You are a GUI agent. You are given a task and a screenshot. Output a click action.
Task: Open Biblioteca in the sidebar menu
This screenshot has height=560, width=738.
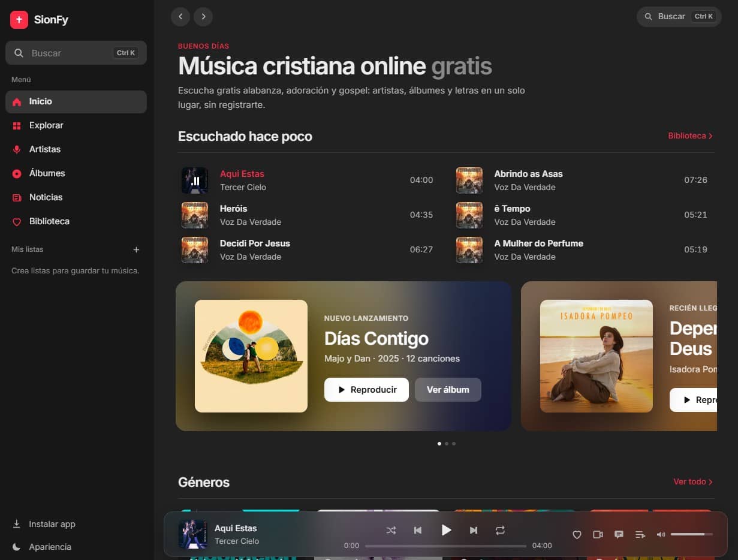(x=76, y=222)
